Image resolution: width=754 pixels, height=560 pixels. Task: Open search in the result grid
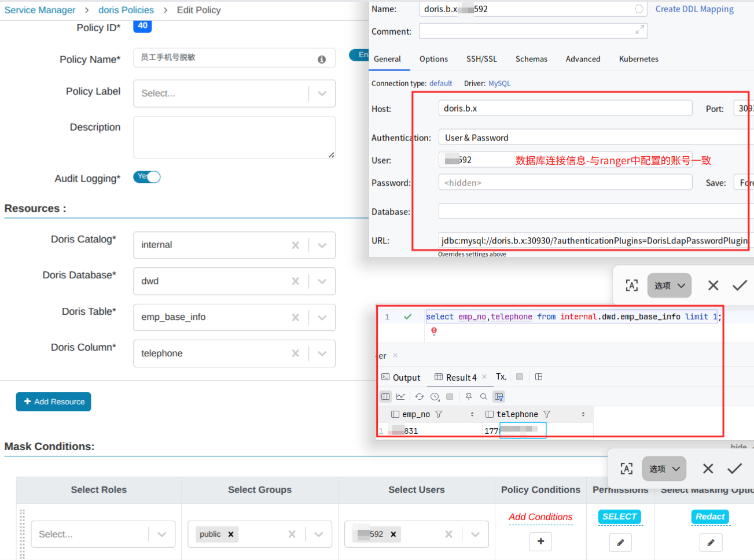coord(484,396)
